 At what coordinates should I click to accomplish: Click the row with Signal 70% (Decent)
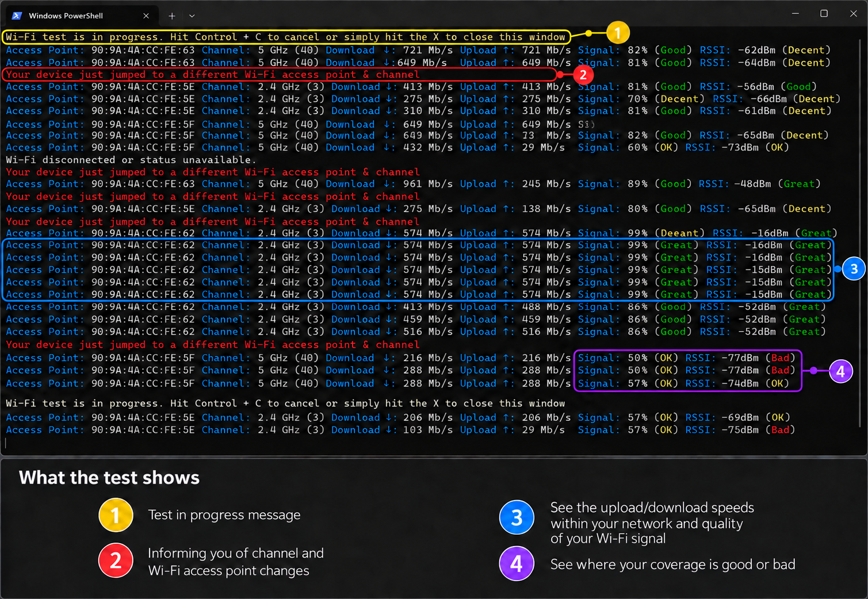click(423, 99)
